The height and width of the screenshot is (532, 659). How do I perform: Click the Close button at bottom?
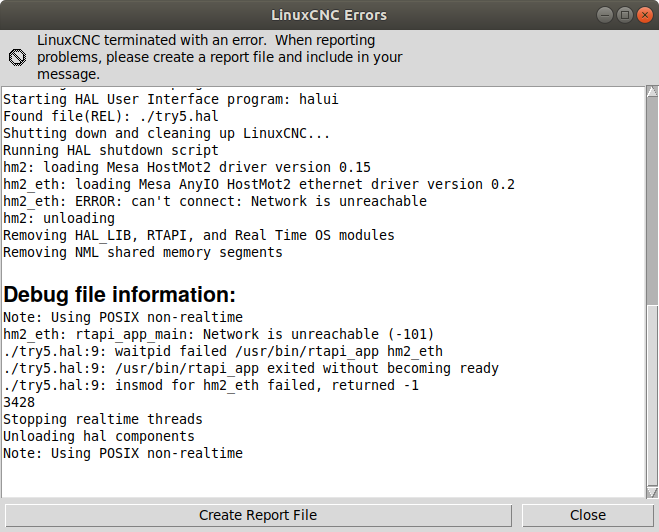[x=588, y=515]
